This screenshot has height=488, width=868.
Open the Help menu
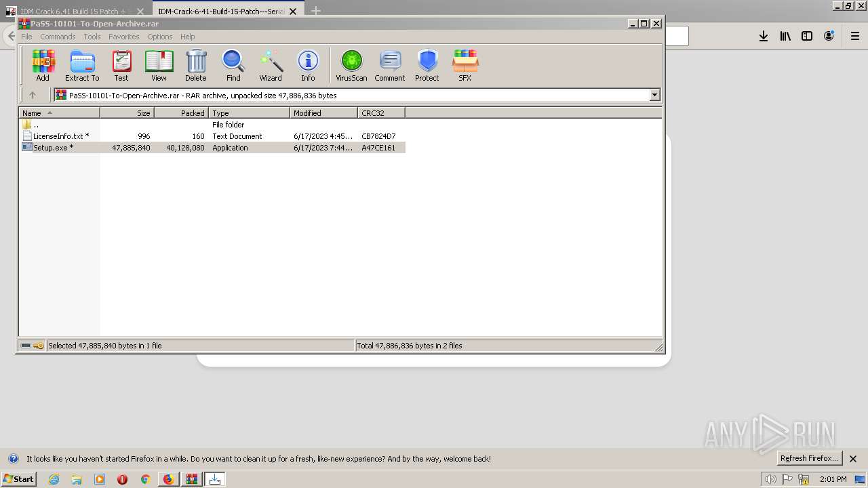point(188,37)
